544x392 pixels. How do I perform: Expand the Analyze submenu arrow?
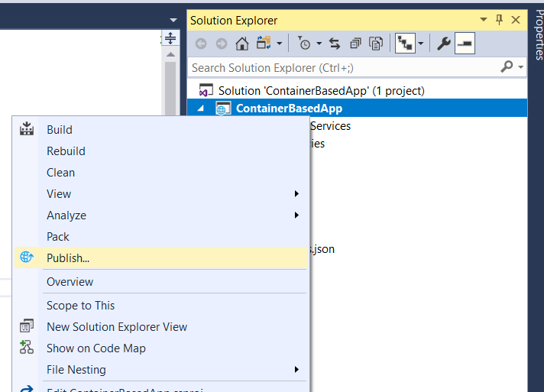pos(296,215)
